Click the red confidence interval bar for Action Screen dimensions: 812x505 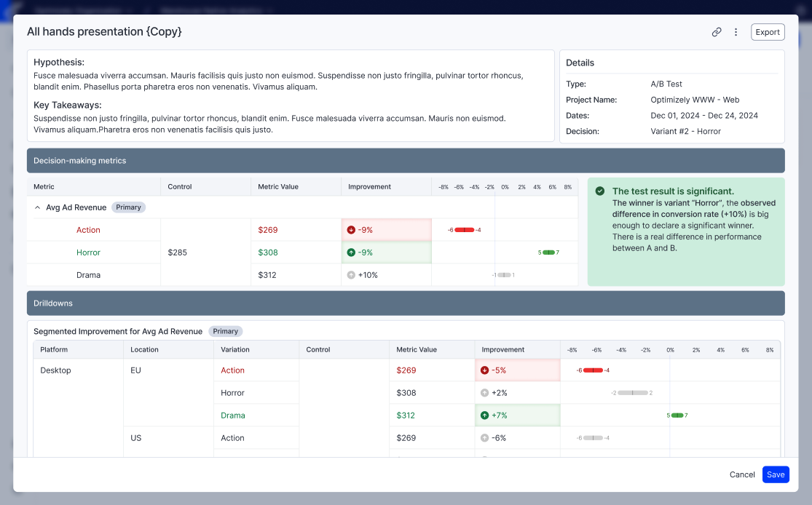(464, 230)
